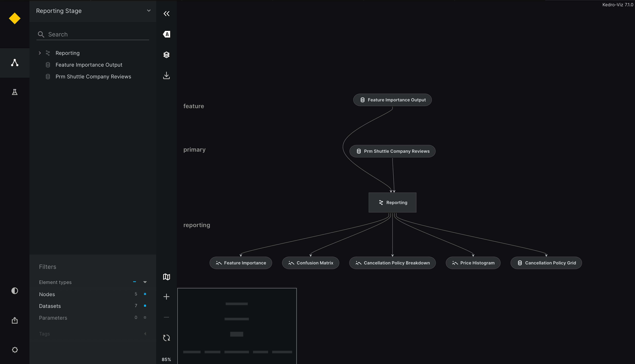Click the 85% zoom level text
The image size is (635, 364).
coord(166,359)
